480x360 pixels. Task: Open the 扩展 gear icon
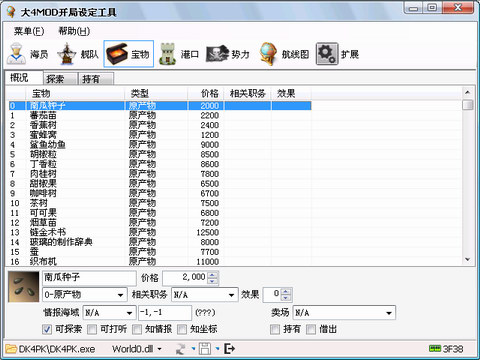point(327,54)
